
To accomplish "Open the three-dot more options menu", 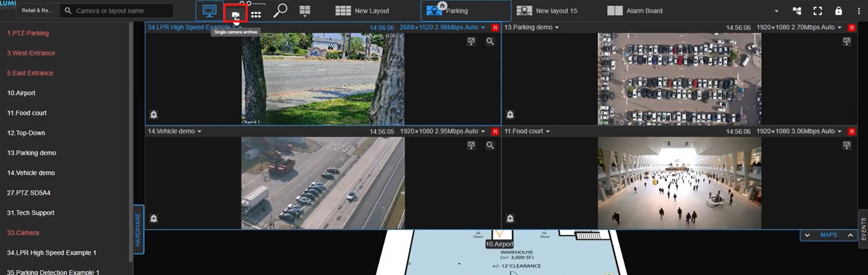I will click(x=858, y=11).
